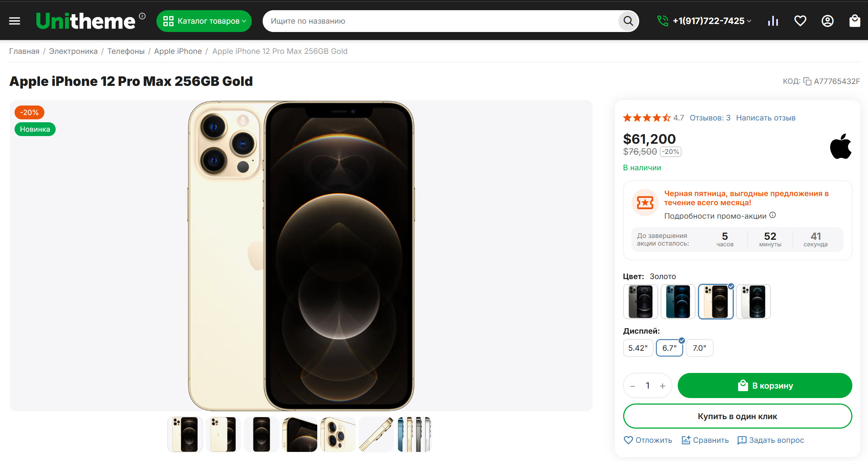Type in the Ищите по названию search field
Image resolution: width=868 pixels, height=461 pixels.
tap(440, 21)
